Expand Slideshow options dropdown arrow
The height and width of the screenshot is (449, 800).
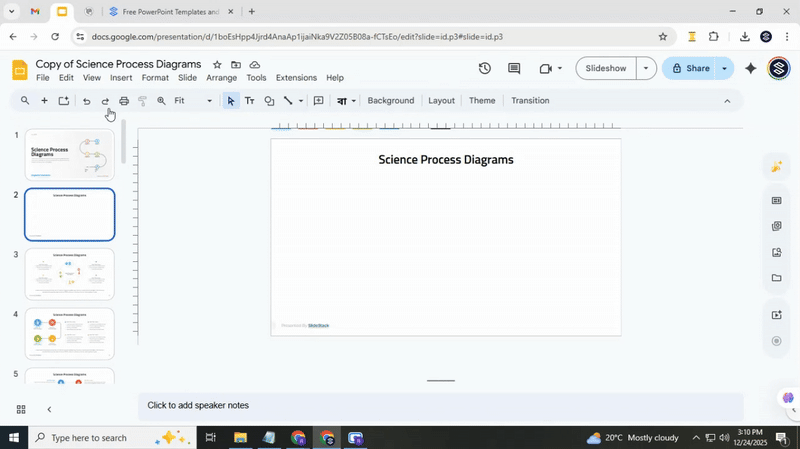tap(646, 69)
